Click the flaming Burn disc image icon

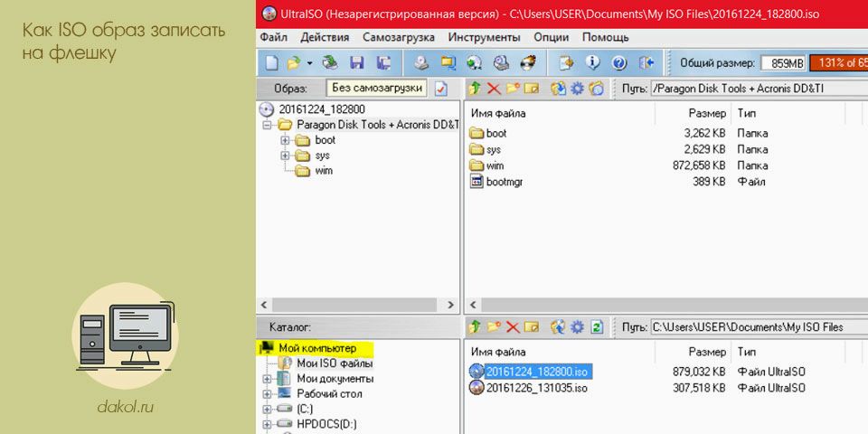527,62
